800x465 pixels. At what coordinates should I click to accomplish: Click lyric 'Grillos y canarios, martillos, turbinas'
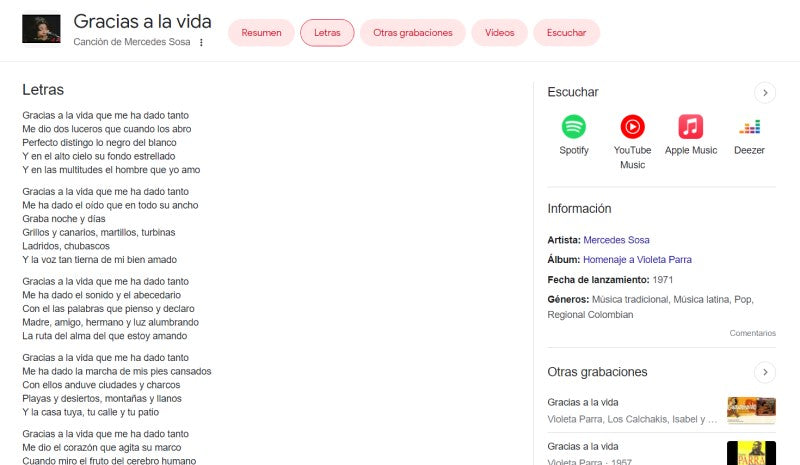(99, 233)
